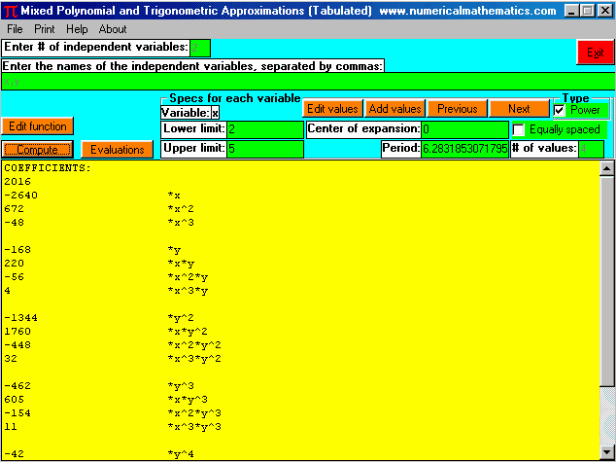616x462 pixels.
Task: Click the Upper limit input field
Action: pos(264,149)
